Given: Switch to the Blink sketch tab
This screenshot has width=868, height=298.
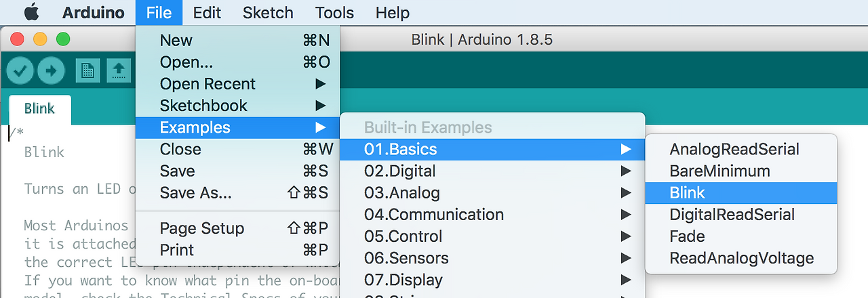Looking at the screenshot, I should pyautogui.click(x=39, y=108).
